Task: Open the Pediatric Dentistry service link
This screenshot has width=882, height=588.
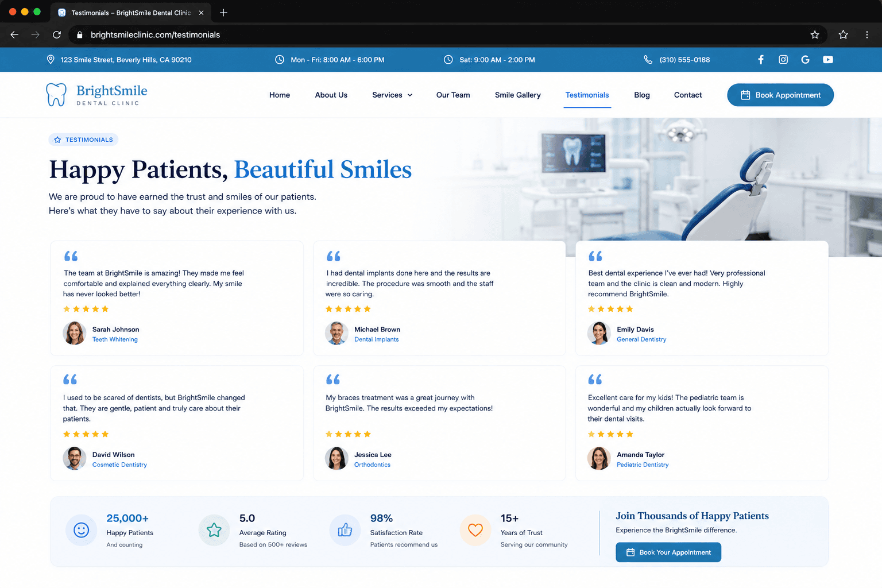Action: [643, 465]
